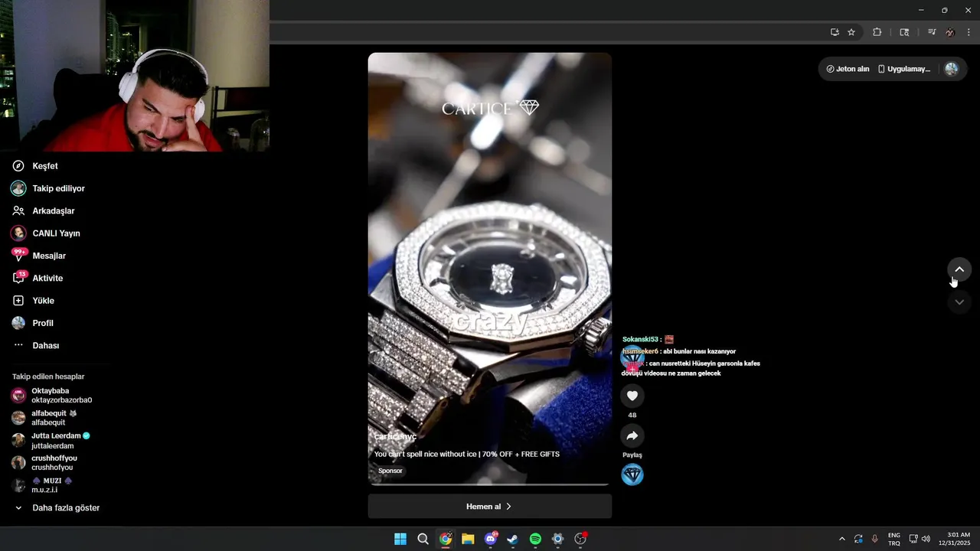Open advertiser avatar above heart button
980x551 pixels.
pyautogui.click(x=632, y=358)
